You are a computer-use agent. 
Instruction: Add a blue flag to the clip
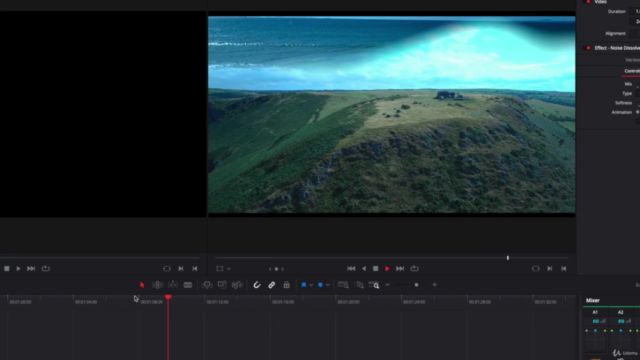(x=304, y=285)
